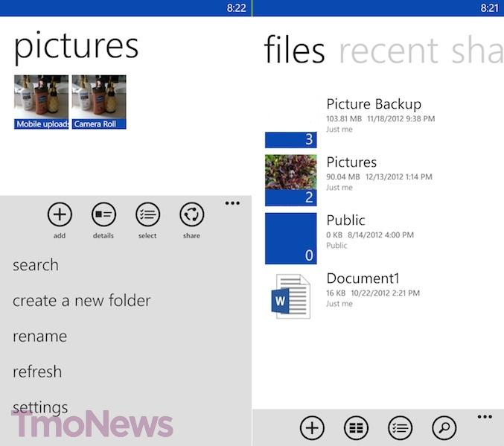This screenshot has width=504, height=446.
Task: Open the Mobile uploads album thumbnail
Action: 41,102
